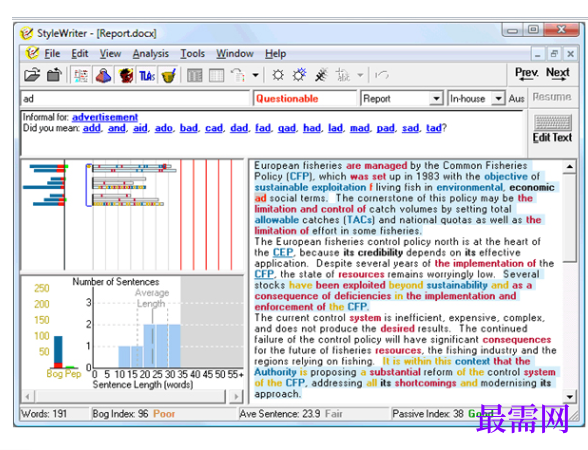Open the Window menu
Viewport: 588px width, 450px height.
(x=235, y=54)
